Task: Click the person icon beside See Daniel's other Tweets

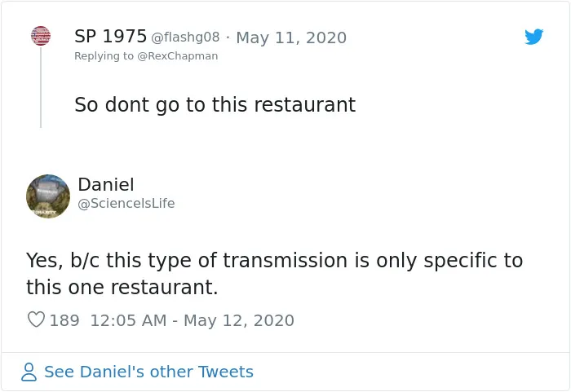Action: pyautogui.click(x=29, y=372)
